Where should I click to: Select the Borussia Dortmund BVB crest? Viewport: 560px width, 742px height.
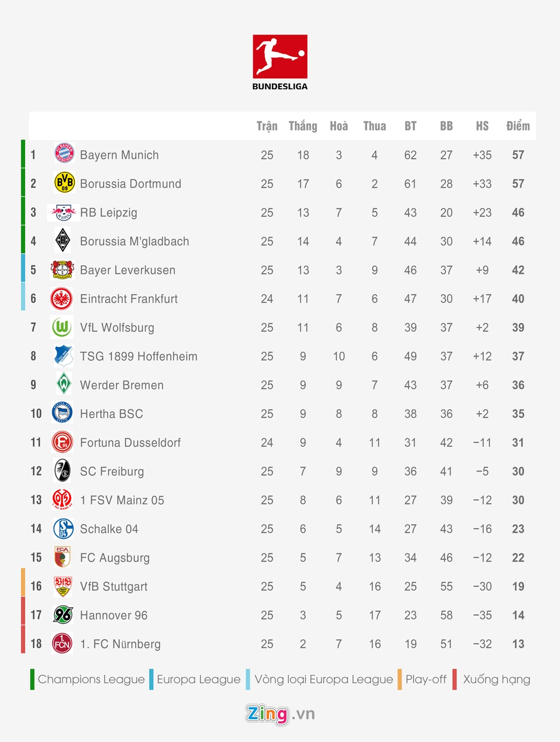tap(64, 183)
